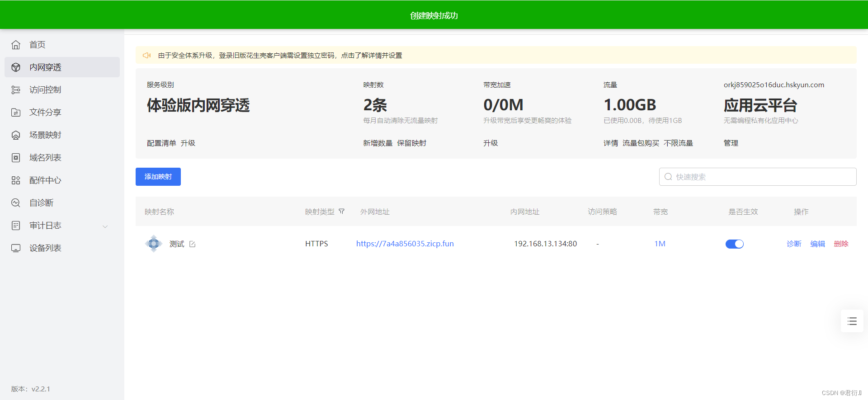Select 内网穿透 menu item
Screen dimensions: 868x400
[62, 67]
